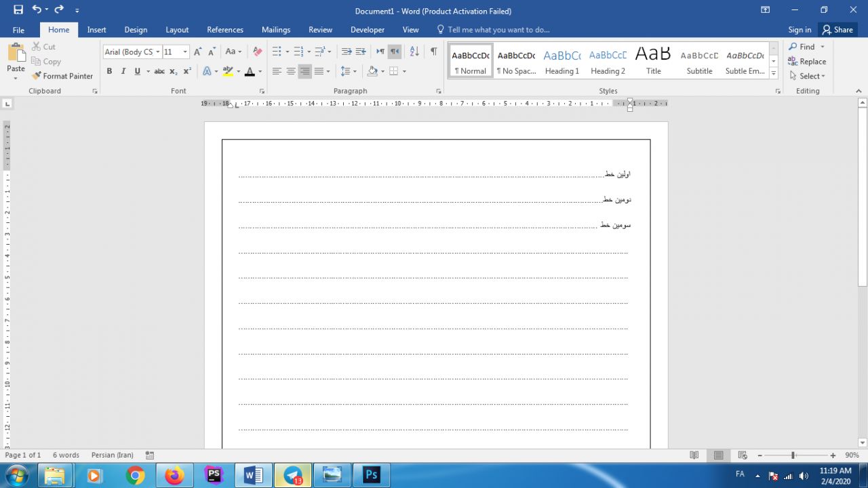Image resolution: width=868 pixels, height=488 pixels.
Task: Toggle Show/Hide paragraph marks
Action: click(433, 52)
